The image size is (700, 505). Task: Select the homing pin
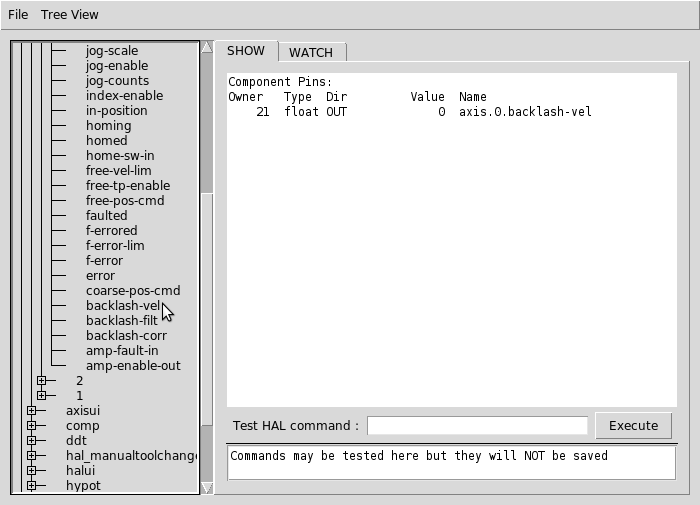coord(108,126)
